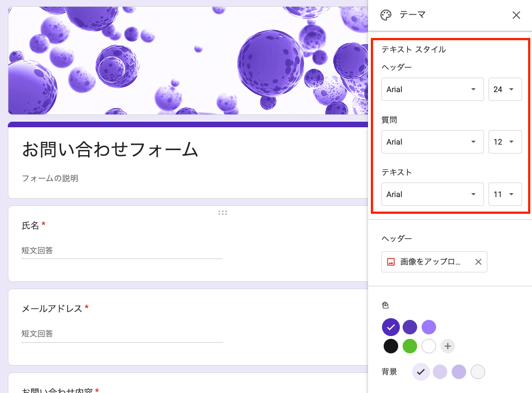The height and width of the screenshot is (393, 532).
Task: Change the question font size 12
Action: click(505, 142)
